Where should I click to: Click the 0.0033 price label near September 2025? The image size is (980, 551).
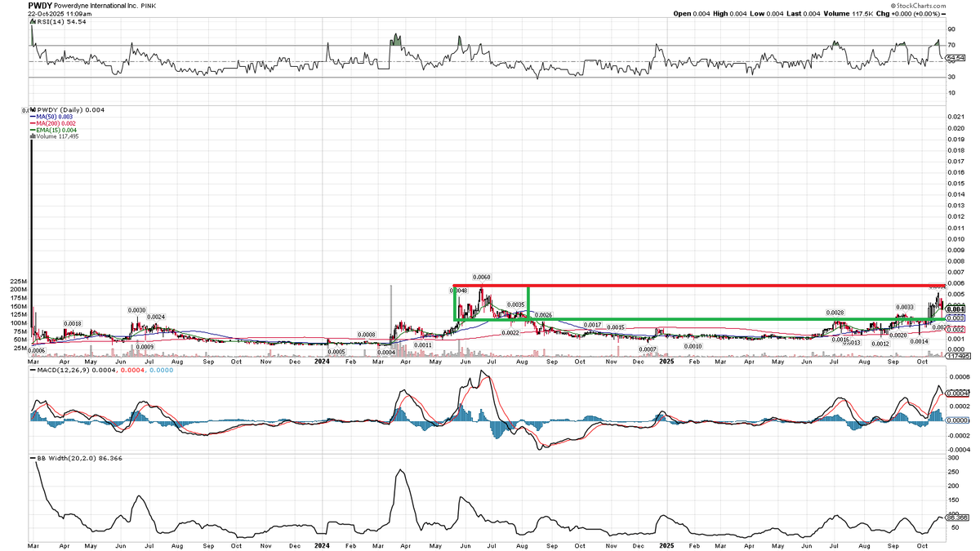click(903, 308)
